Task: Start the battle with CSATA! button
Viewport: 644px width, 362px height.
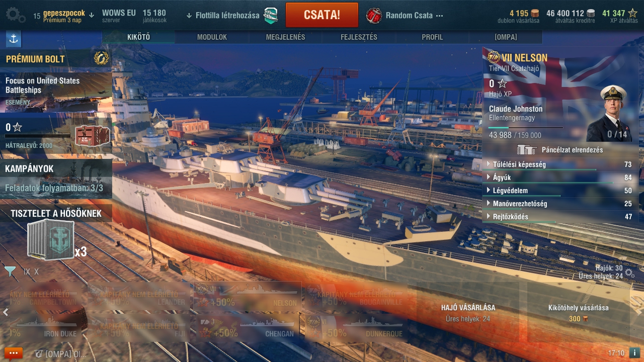Action: tap(322, 15)
